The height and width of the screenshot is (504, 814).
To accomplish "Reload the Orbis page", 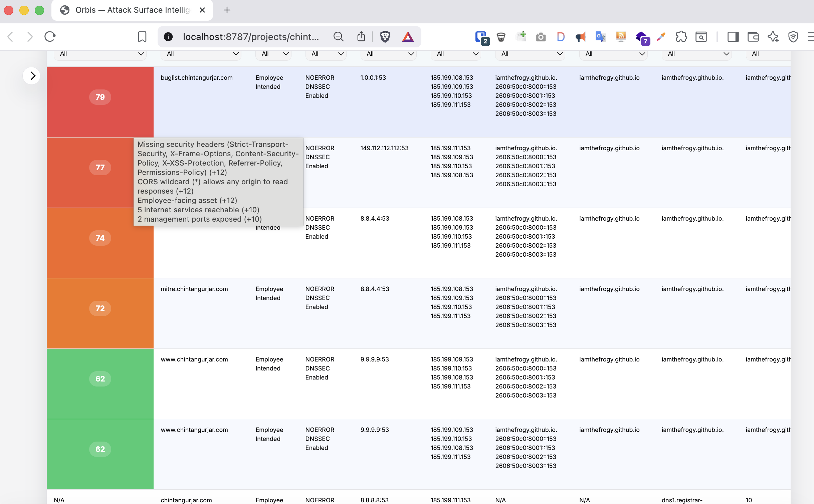I will click(x=50, y=37).
